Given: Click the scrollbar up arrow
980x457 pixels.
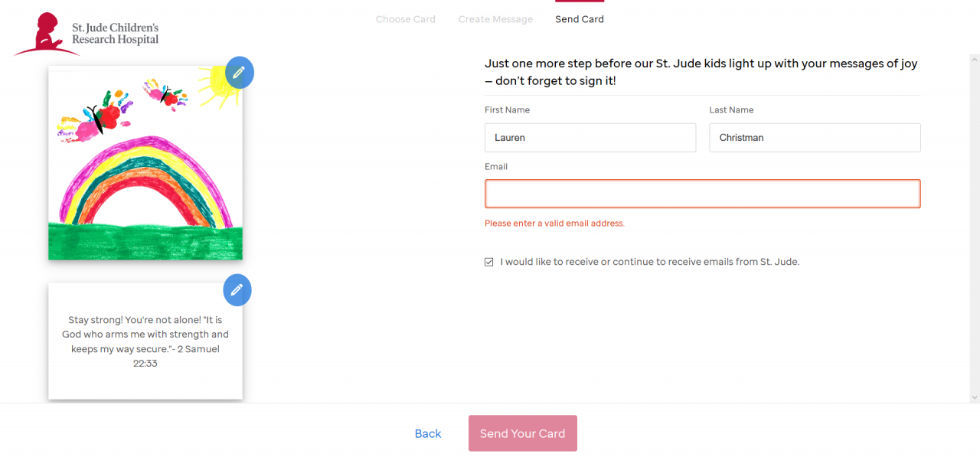Looking at the screenshot, I should [x=975, y=59].
